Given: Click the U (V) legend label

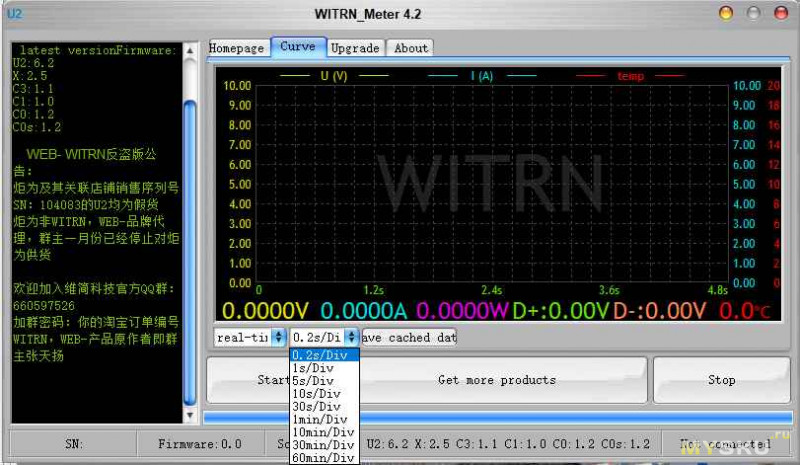Looking at the screenshot, I should coord(334,76).
